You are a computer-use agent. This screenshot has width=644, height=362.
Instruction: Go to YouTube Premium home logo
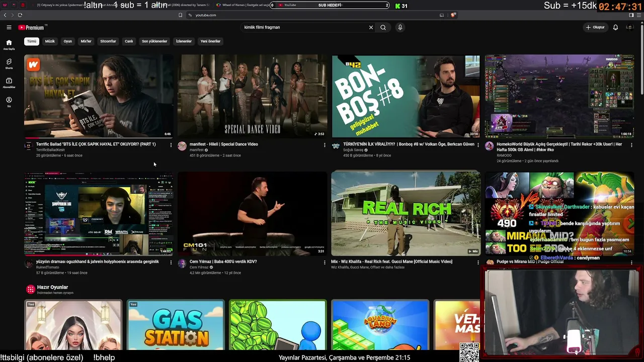pyautogui.click(x=32, y=28)
